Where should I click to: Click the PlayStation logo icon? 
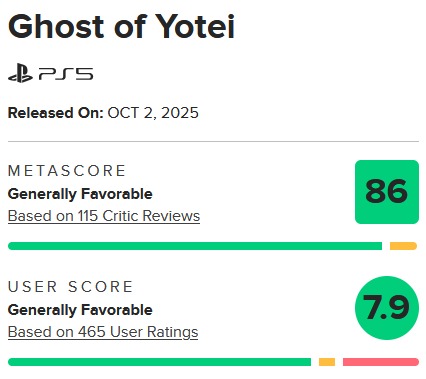click(20, 73)
